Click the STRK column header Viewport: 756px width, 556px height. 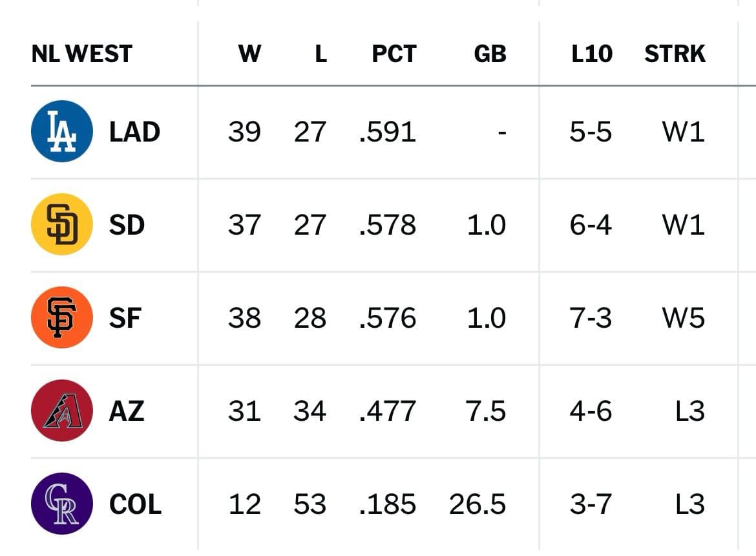pos(675,54)
